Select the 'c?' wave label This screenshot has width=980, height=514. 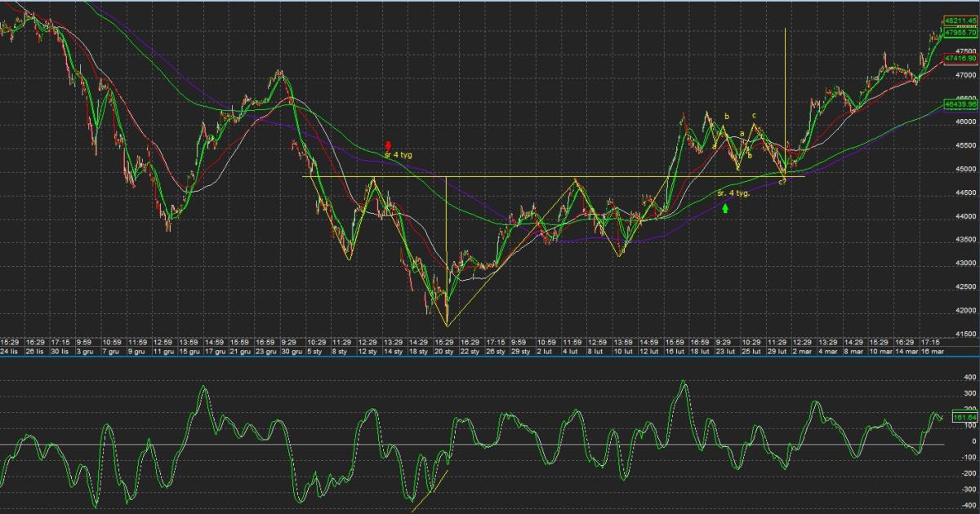[x=782, y=182]
